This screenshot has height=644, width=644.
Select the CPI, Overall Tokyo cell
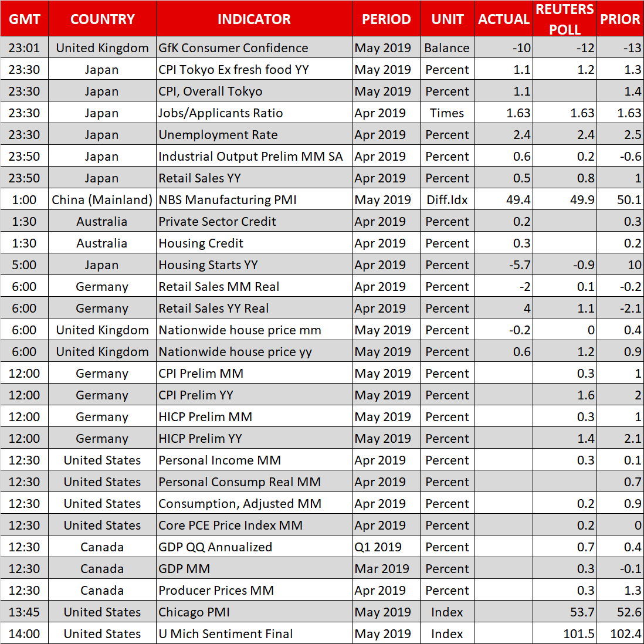[254, 91]
